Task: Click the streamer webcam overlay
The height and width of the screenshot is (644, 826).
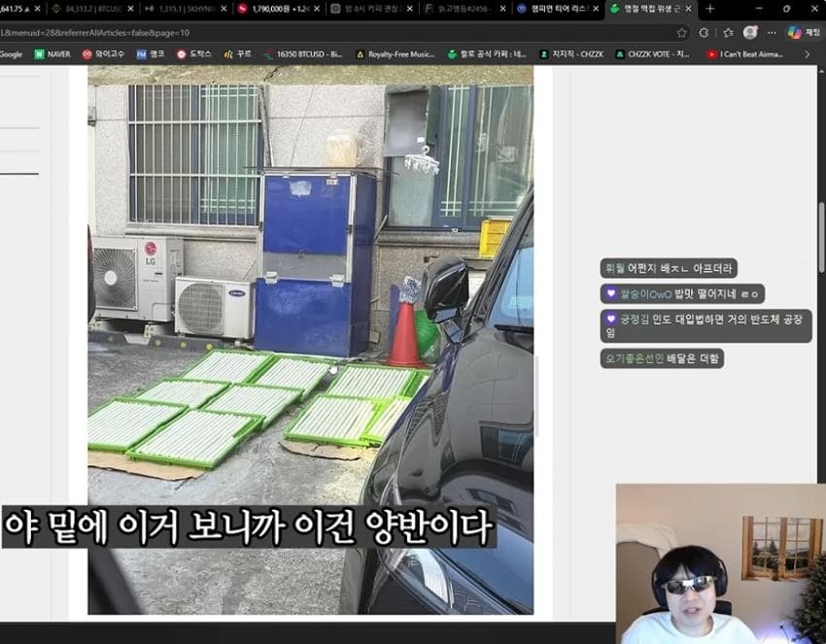Action: (x=721, y=564)
